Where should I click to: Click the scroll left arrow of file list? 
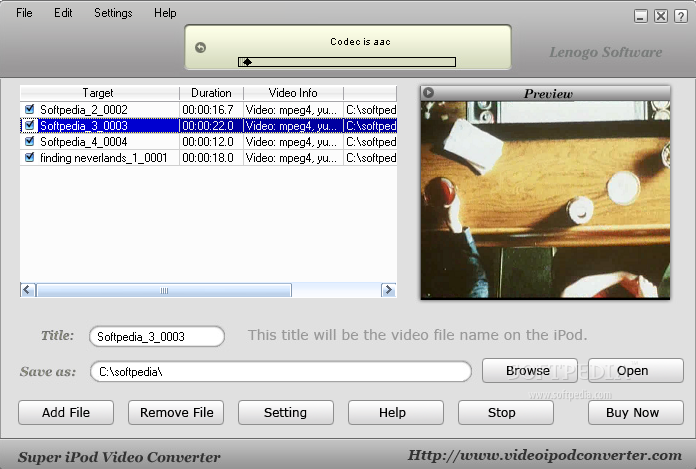pos(28,290)
